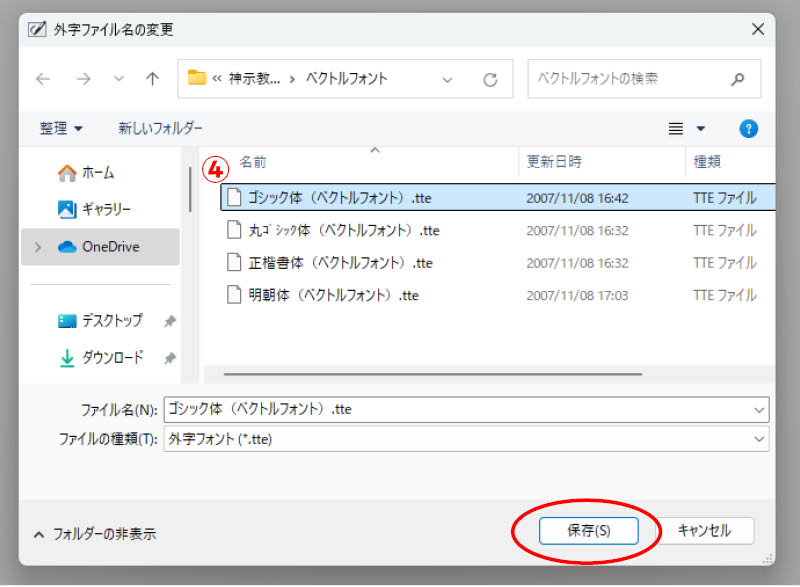Click file icon of 正楷書体 row
Viewport: 800px width, 587px height.
pos(234,263)
